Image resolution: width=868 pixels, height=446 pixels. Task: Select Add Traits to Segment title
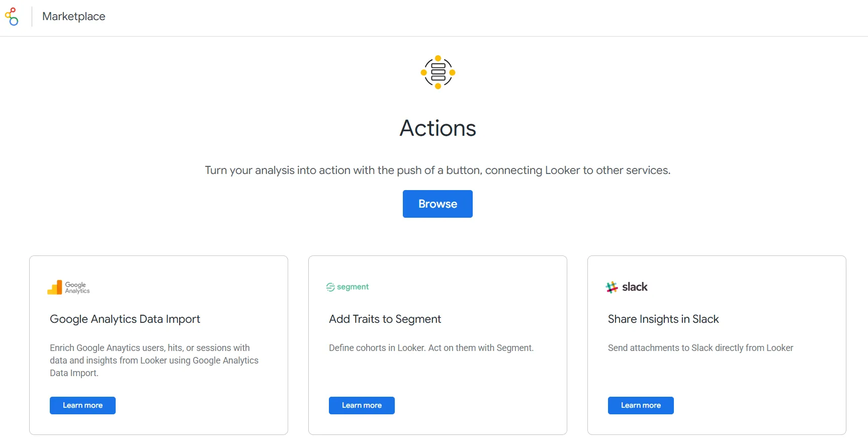click(x=385, y=319)
